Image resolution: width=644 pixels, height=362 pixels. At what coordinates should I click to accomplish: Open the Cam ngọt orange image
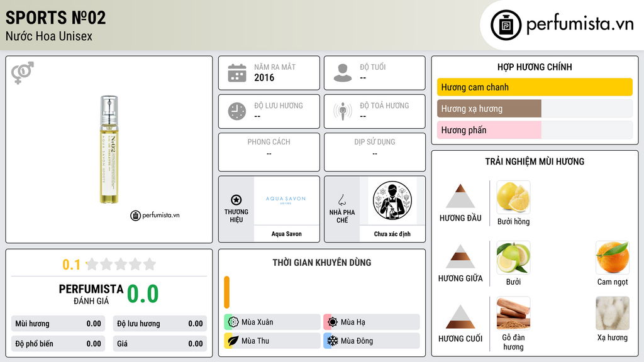coord(613,258)
